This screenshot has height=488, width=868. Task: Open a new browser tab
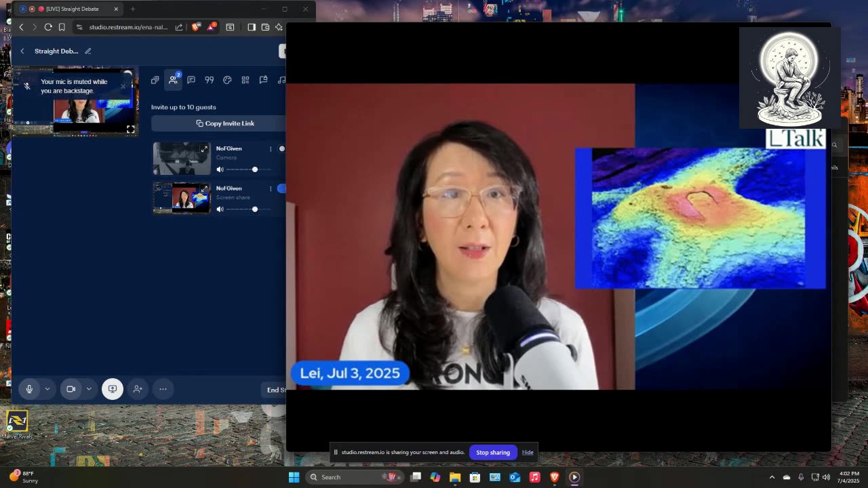pyautogui.click(x=133, y=9)
